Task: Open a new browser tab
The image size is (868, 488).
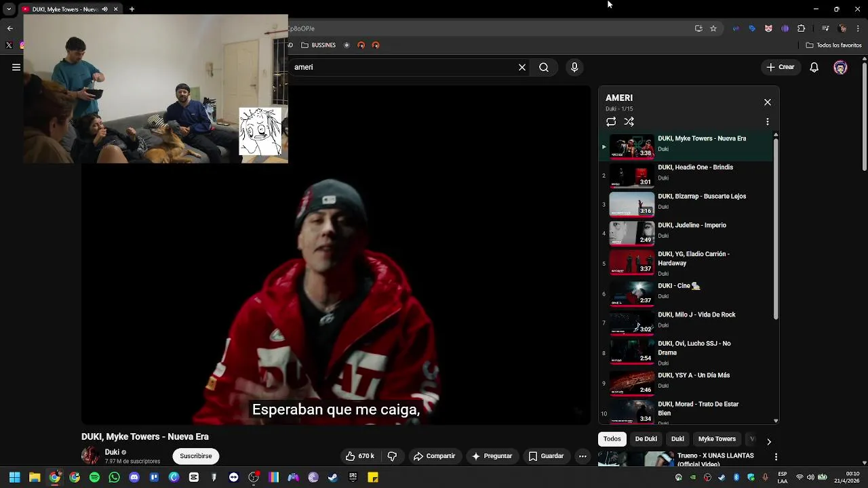Action: 132,9
